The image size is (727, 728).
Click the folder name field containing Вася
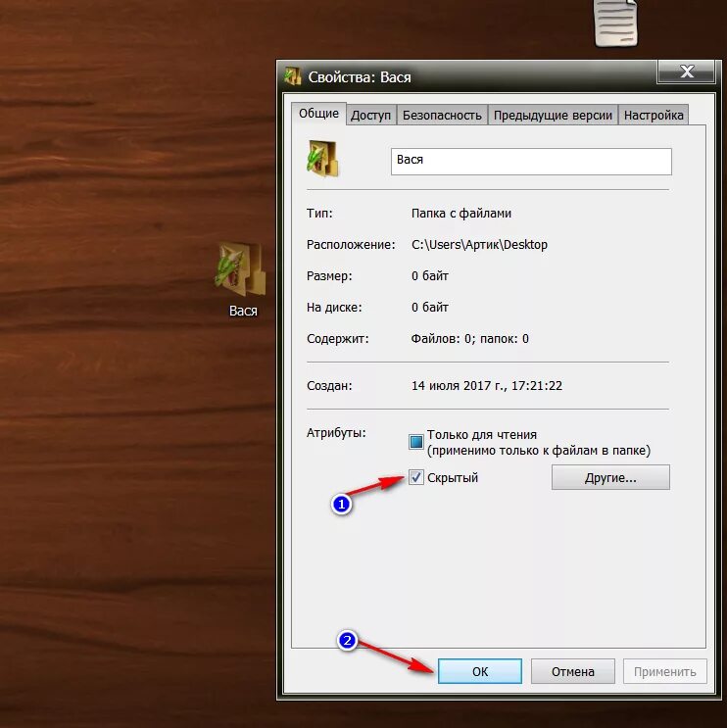[x=531, y=161]
